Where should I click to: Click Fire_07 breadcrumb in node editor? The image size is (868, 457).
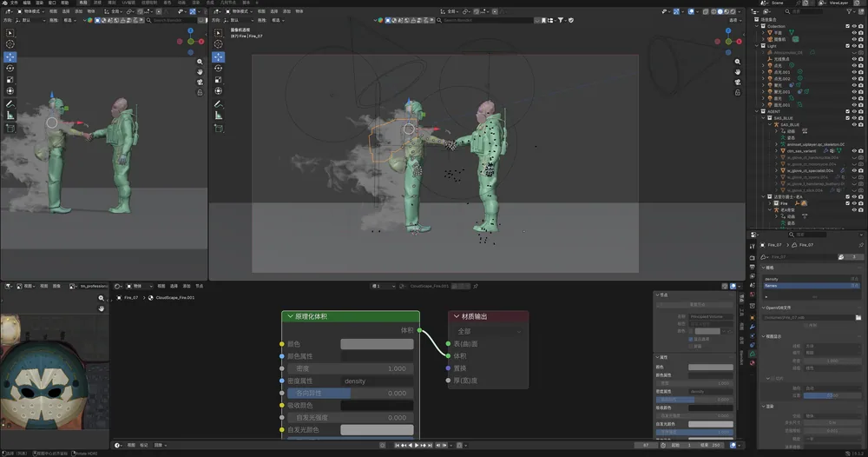coord(131,298)
